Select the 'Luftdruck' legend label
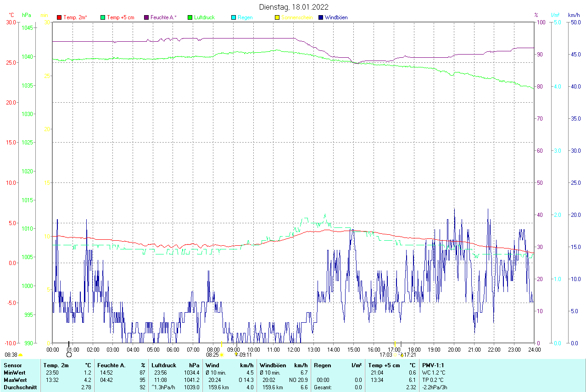Image resolution: width=586 pixels, height=392 pixels. click(204, 17)
